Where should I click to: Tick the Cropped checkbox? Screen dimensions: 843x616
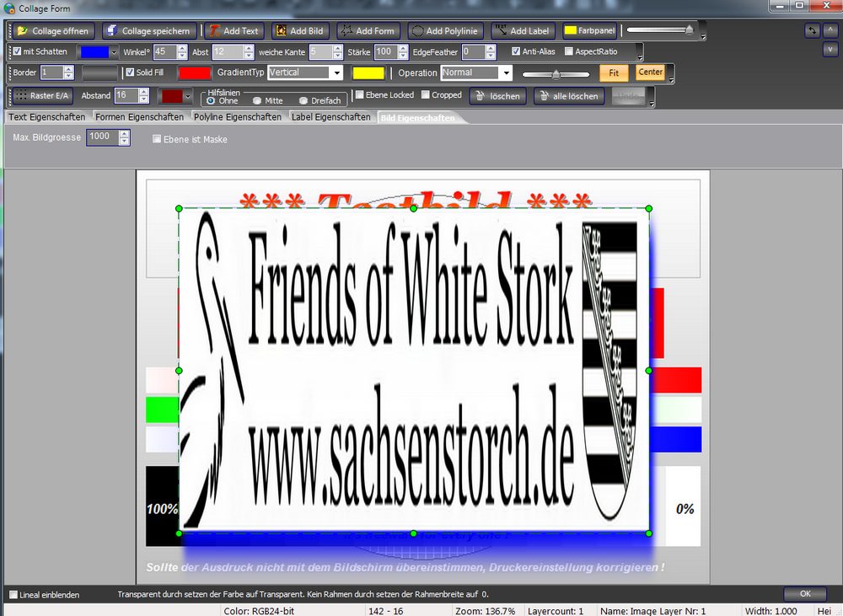[426, 94]
